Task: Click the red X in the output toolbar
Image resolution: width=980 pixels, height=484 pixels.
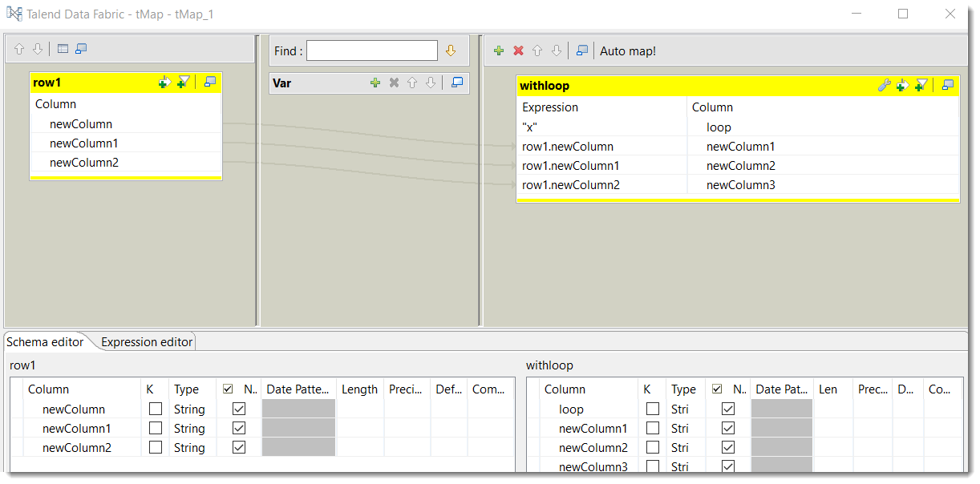Action: click(518, 50)
